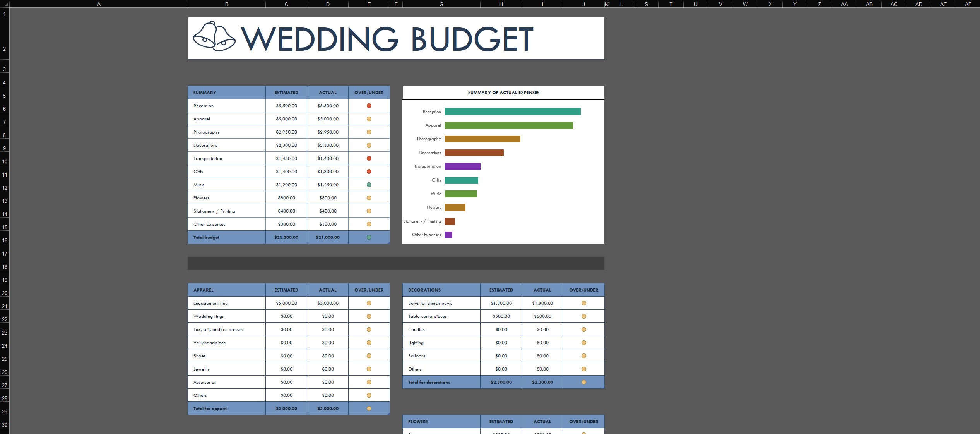980x434 pixels.
Task: Click Engagement ring's yellow indicator dot
Action: click(x=369, y=303)
